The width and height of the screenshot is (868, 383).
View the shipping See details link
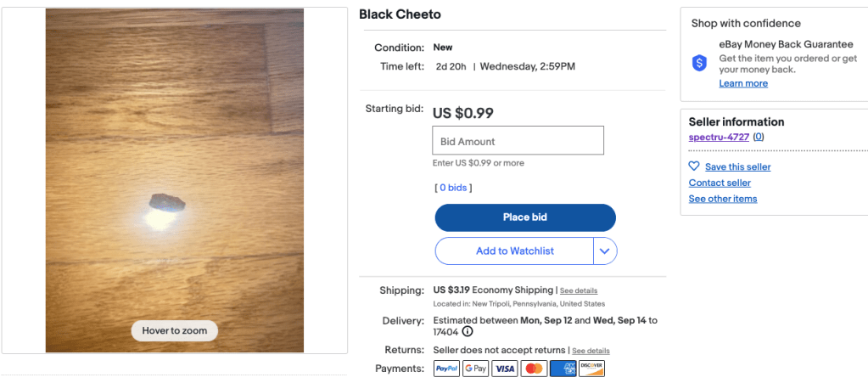(579, 290)
